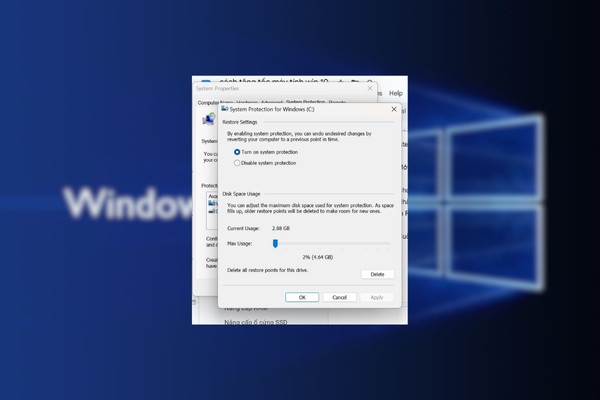The image size is (600, 400).
Task: Click the Max Usage slider track midpoint
Action: coord(331,243)
